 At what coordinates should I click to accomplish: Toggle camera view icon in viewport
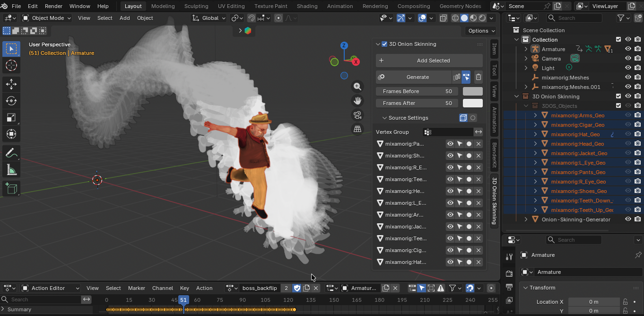pos(357,115)
